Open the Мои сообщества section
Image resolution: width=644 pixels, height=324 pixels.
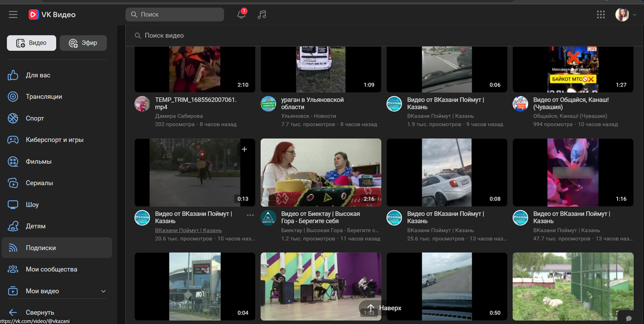point(56,269)
